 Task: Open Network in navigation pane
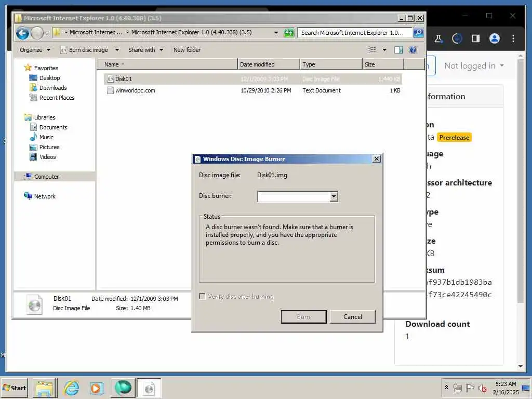45,196
